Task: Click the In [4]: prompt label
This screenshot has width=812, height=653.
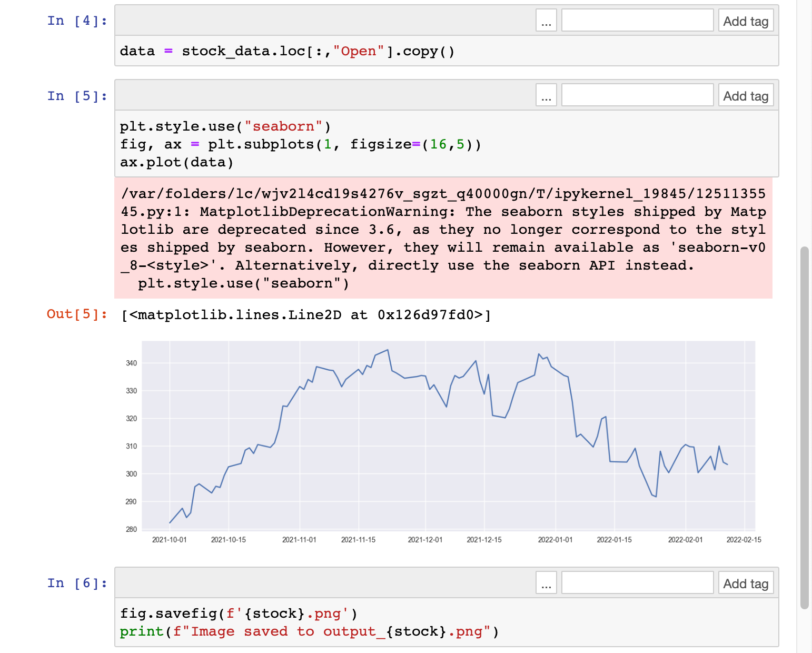Action: click(x=77, y=21)
